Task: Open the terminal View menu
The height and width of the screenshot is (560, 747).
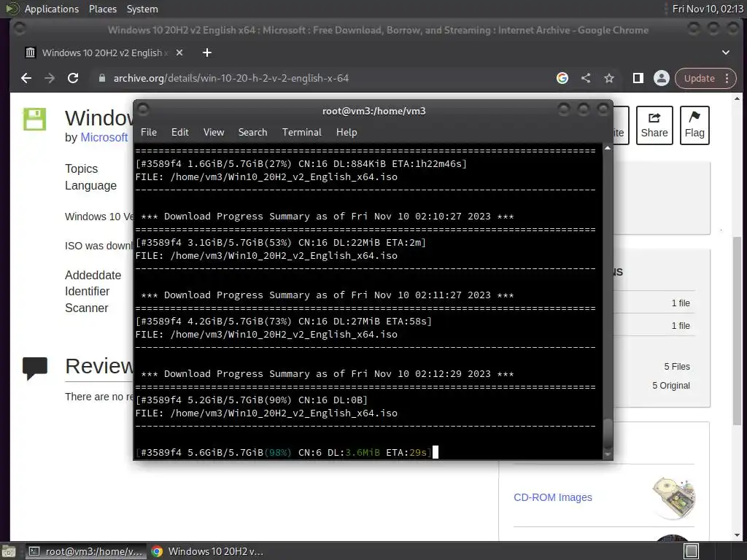Action: (214, 132)
